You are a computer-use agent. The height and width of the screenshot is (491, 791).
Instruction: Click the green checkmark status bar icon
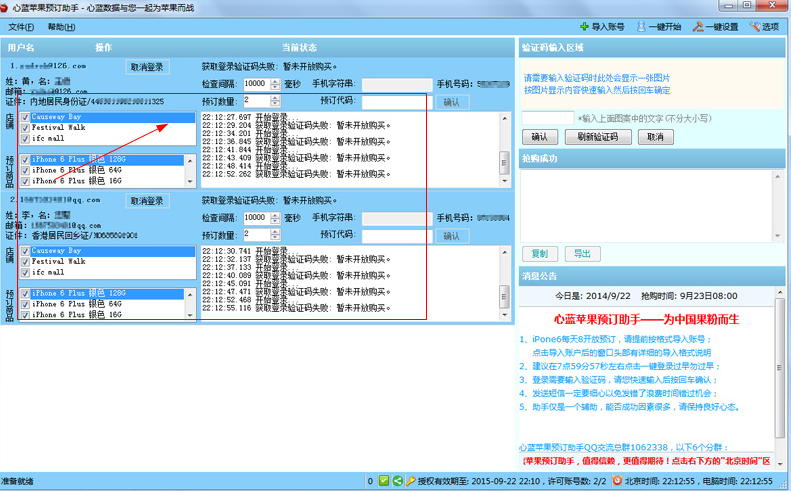click(383, 481)
